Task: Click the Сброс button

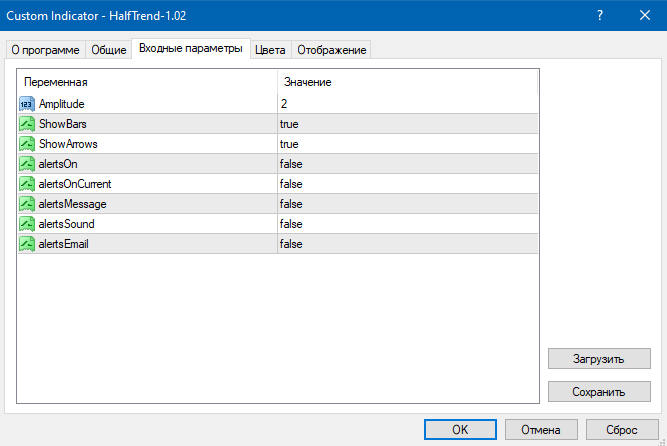Action: (x=622, y=429)
